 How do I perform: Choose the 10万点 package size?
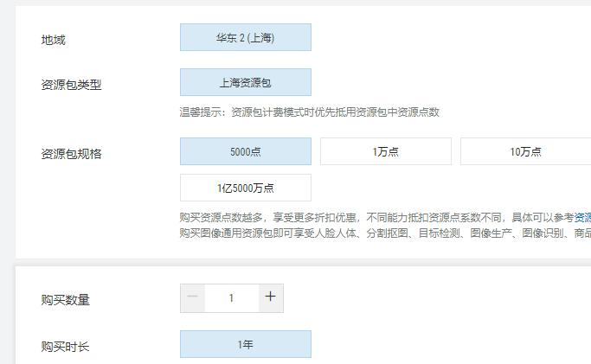(526, 151)
